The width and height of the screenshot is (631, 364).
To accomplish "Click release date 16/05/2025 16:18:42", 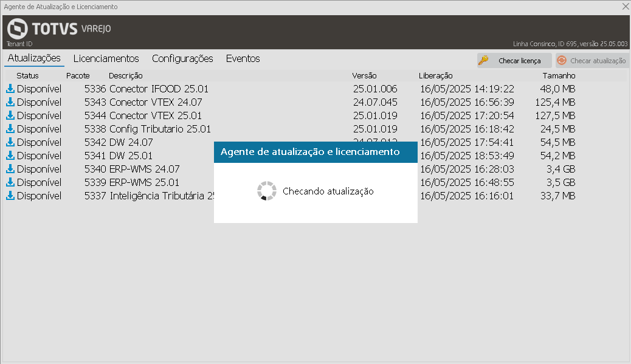I will pyautogui.click(x=467, y=129).
